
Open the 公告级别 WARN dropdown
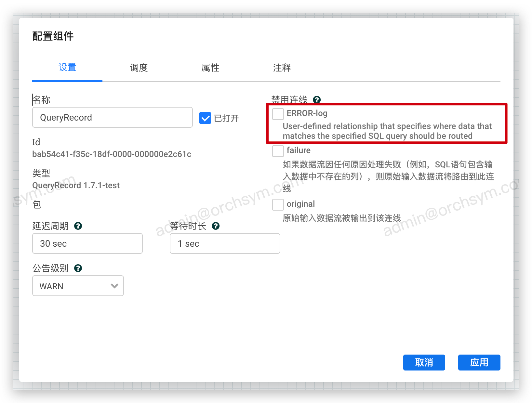pyautogui.click(x=78, y=286)
